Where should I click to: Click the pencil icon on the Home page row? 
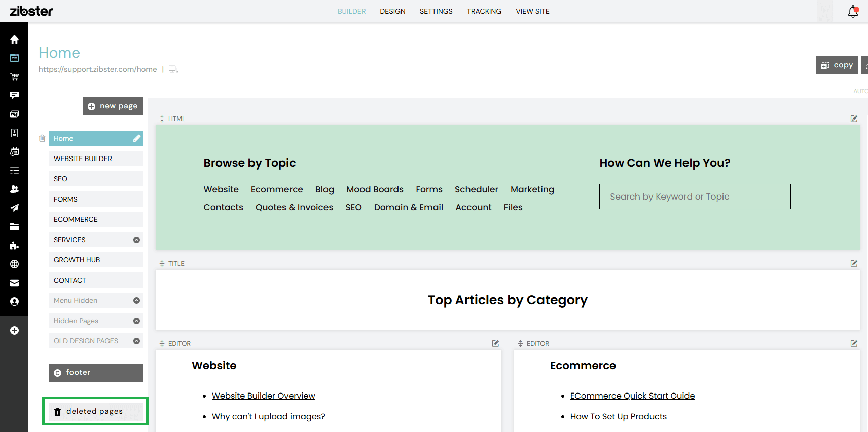(x=137, y=138)
